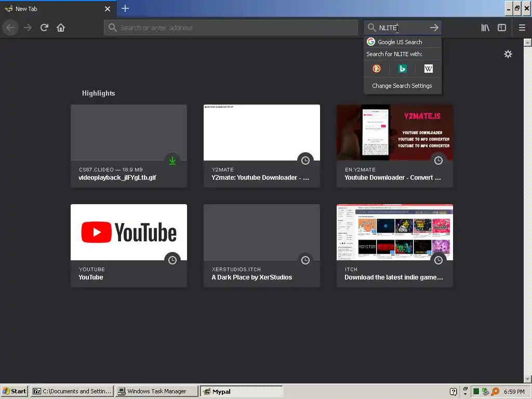Open a new tab with plus button

[x=125, y=8]
